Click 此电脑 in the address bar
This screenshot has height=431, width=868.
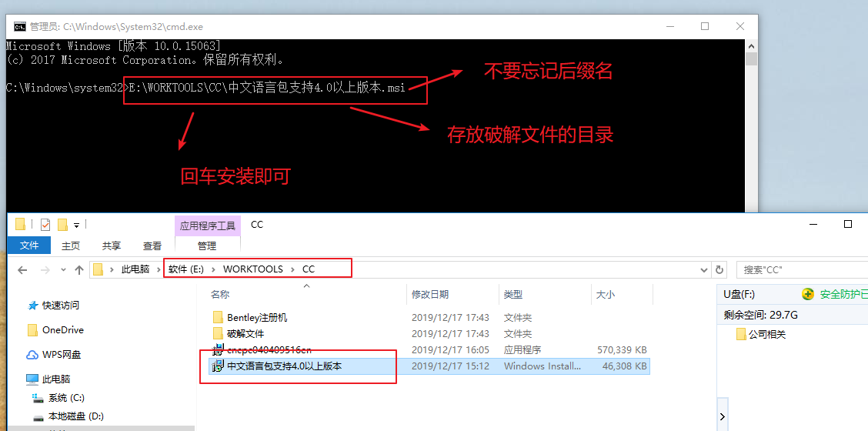[135, 269]
